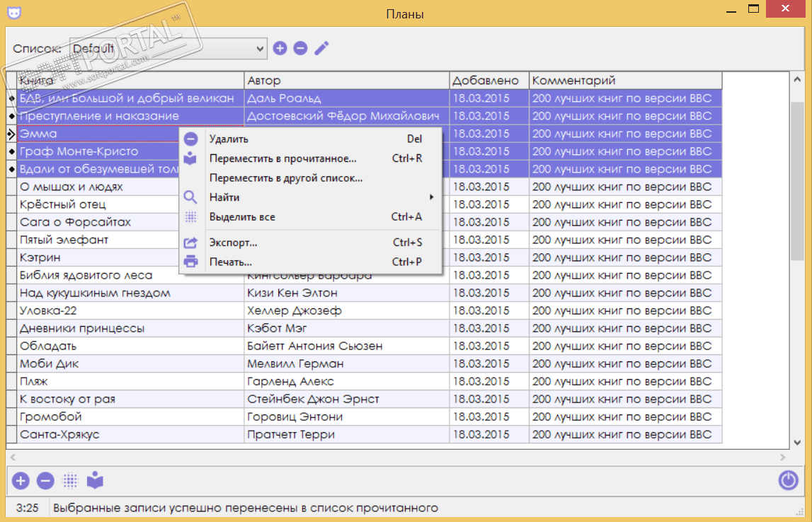Choose Переместить в прочитанное in context menu

click(x=311, y=158)
